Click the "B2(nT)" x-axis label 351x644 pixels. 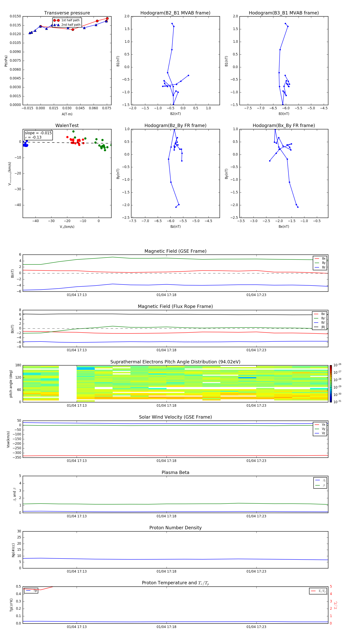click(175, 114)
